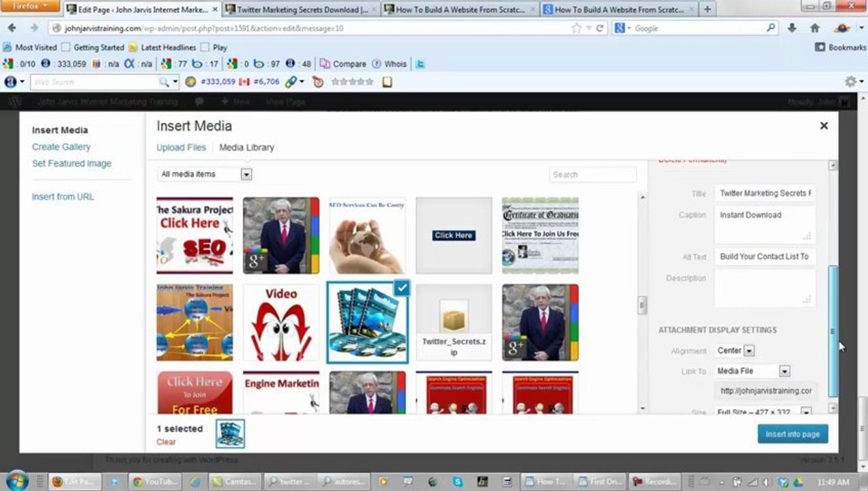The image size is (868, 491).
Task: Go to the Firefox home page icon
Action: [814, 28]
